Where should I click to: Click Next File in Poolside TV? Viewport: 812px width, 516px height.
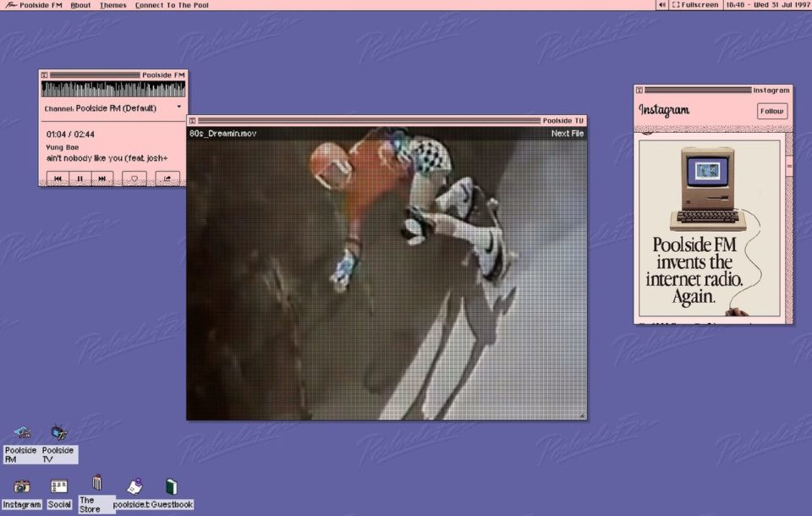(567, 133)
